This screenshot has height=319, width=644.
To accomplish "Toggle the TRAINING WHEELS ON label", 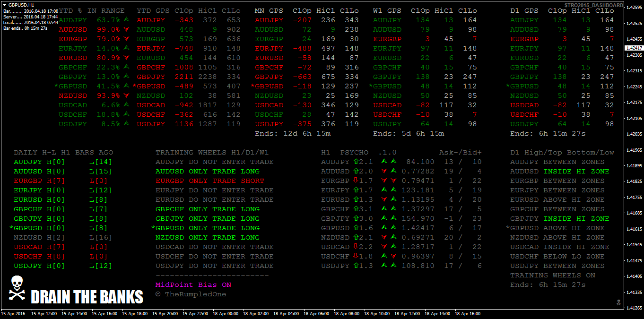I will [552, 276].
